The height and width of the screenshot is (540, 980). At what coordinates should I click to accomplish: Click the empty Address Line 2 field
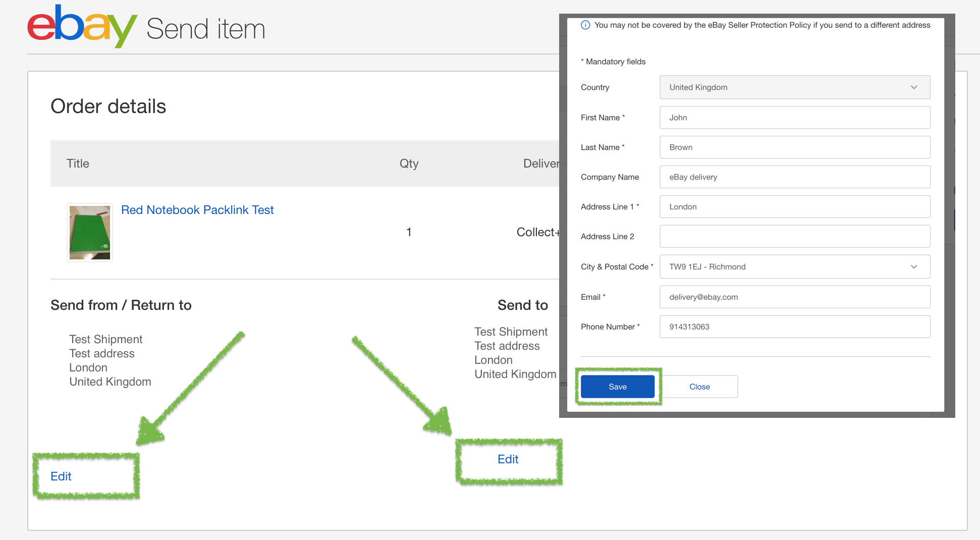[x=795, y=236]
